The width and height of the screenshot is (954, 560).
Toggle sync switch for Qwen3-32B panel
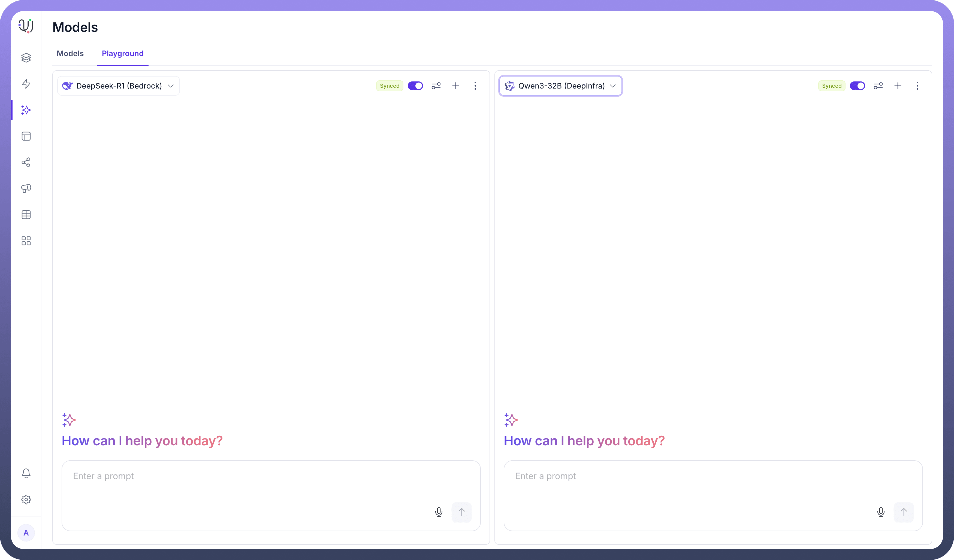tap(857, 86)
